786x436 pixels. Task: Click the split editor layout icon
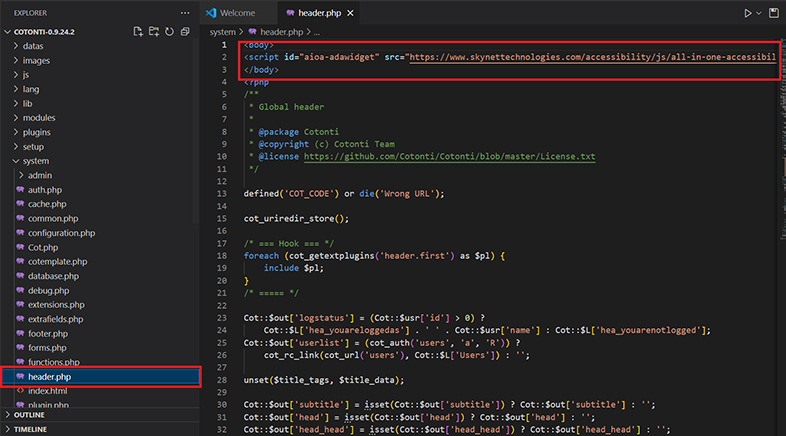coord(774,13)
